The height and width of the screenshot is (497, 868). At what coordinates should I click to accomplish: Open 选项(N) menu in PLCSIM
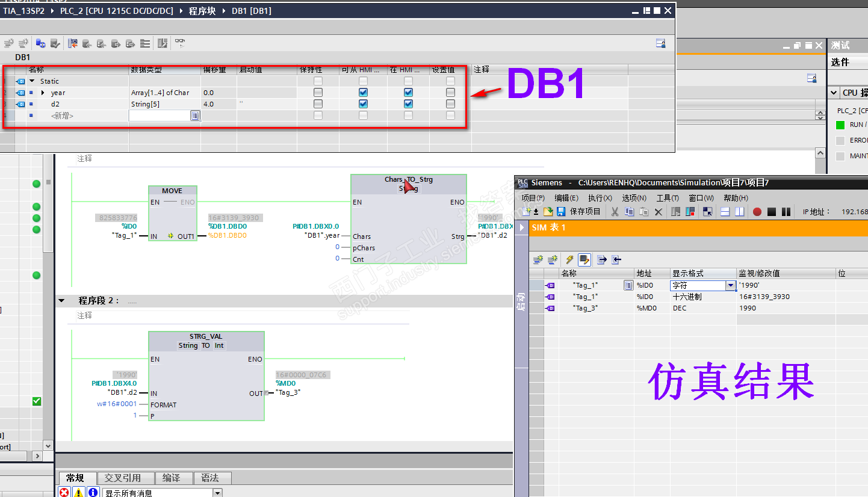coord(634,198)
